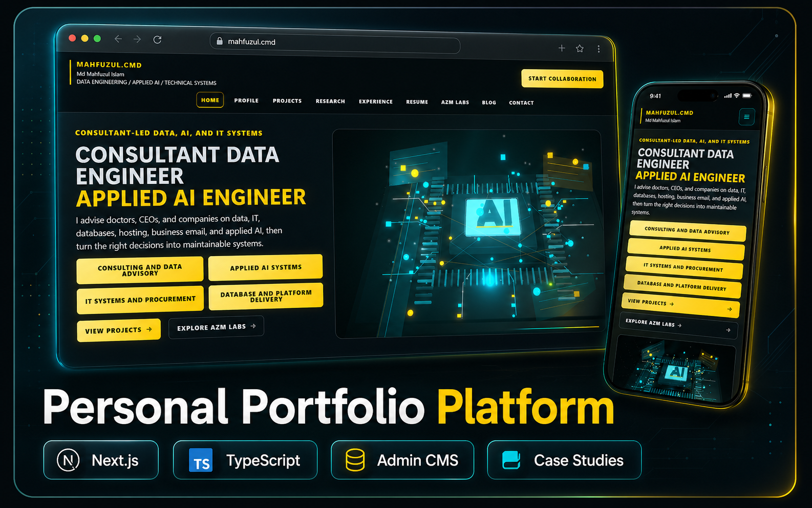
Task: Click the Start Collaboration button
Action: pyautogui.click(x=562, y=79)
